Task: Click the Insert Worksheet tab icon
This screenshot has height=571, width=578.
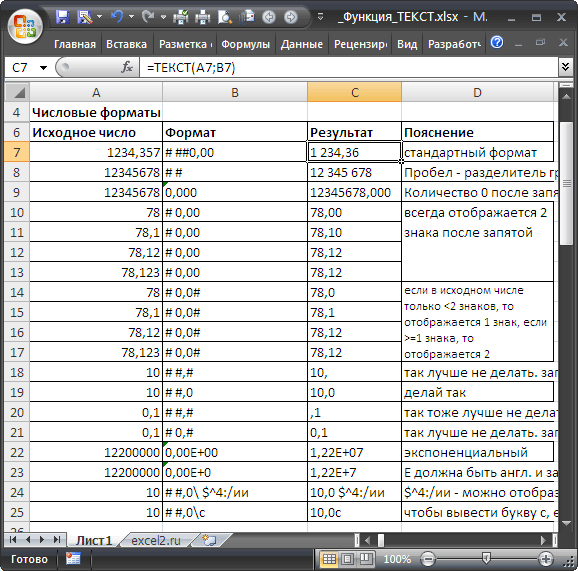Action: [x=209, y=540]
